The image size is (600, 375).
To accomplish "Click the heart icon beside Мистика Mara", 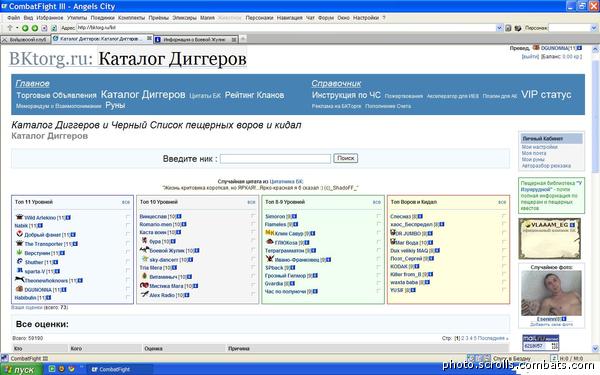I will pos(144,285).
